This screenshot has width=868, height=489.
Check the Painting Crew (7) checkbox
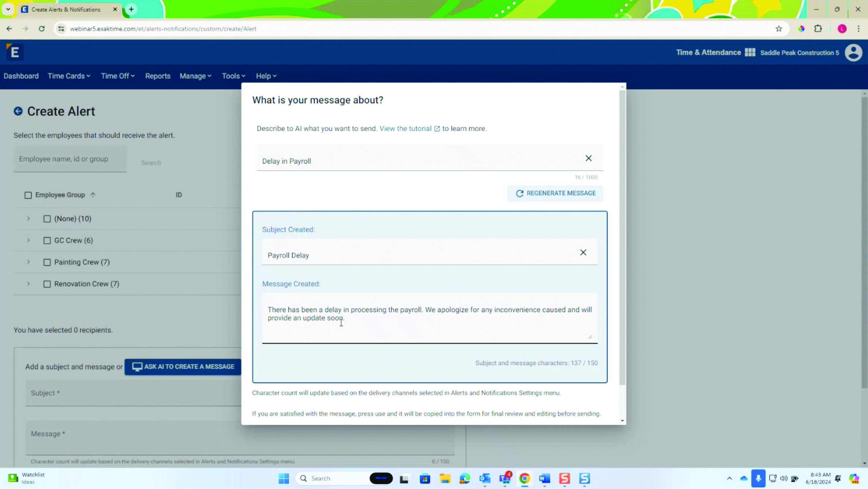tap(47, 262)
